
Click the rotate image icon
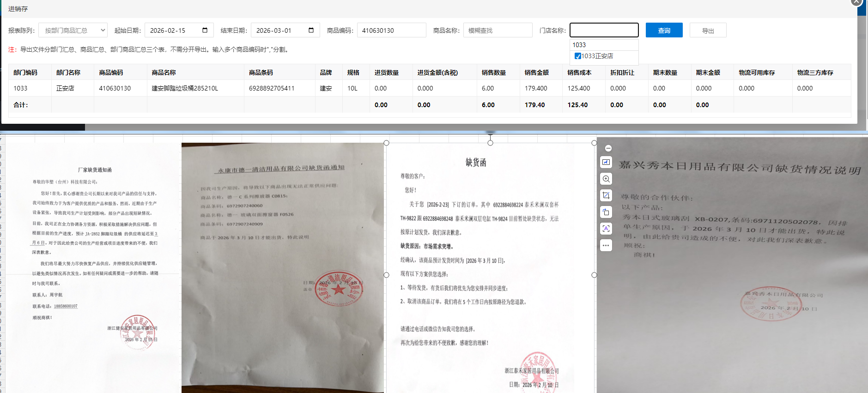tap(606, 212)
